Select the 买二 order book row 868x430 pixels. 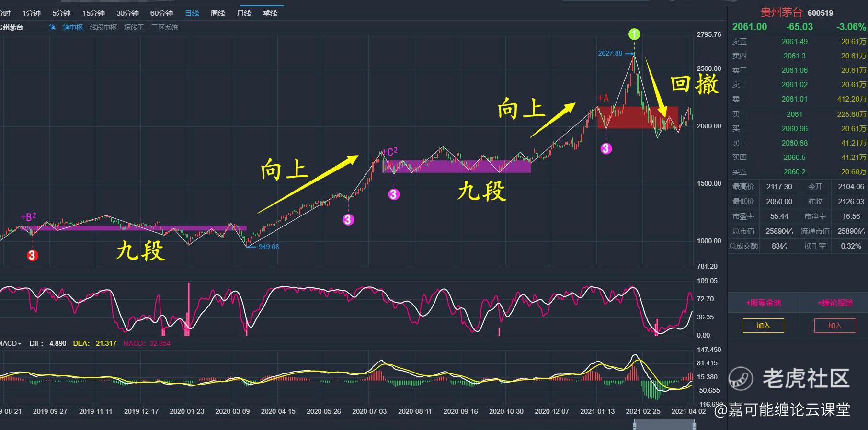click(798, 129)
